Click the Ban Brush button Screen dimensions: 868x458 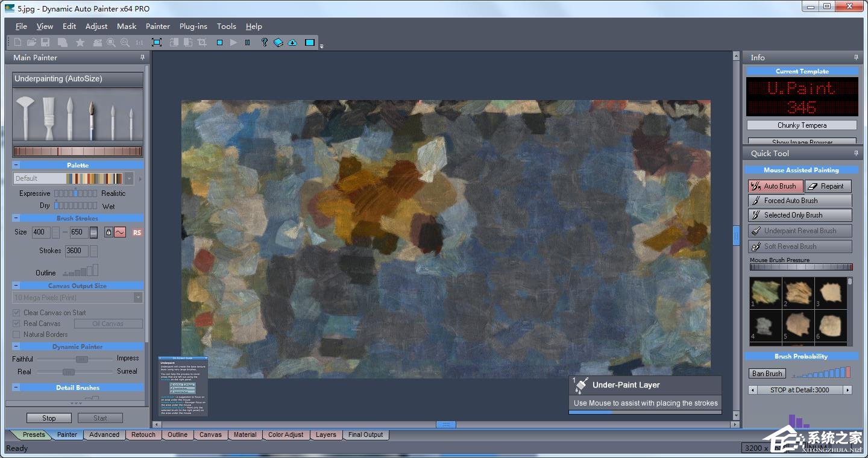point(767,374)
